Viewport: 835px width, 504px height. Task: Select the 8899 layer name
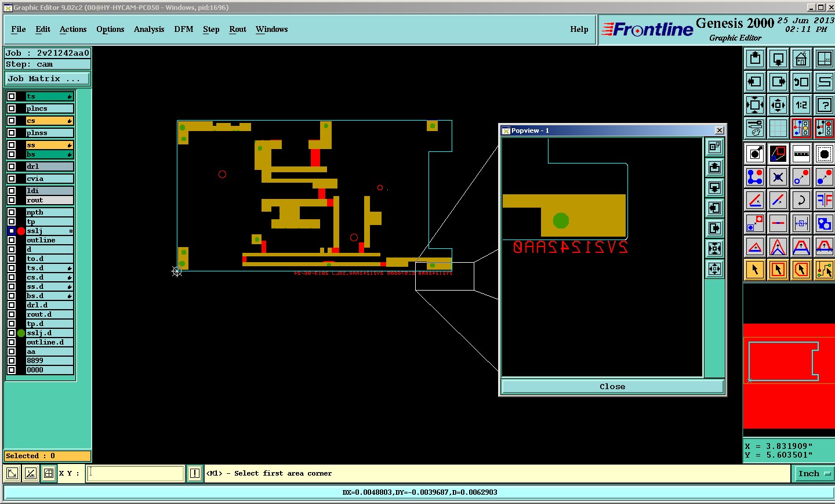(x=49, y=361)
